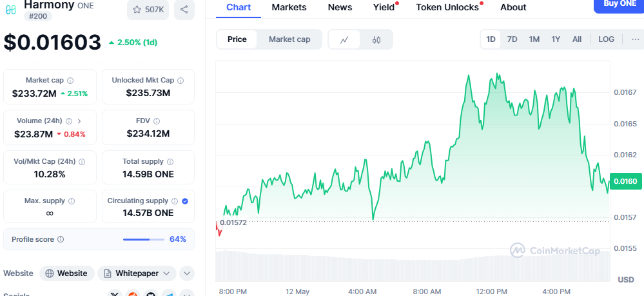This screenshot has width=644, height=296.
Task: Show Vol/Mkt Cap (24h) info icon
Action: pos(82,162)
